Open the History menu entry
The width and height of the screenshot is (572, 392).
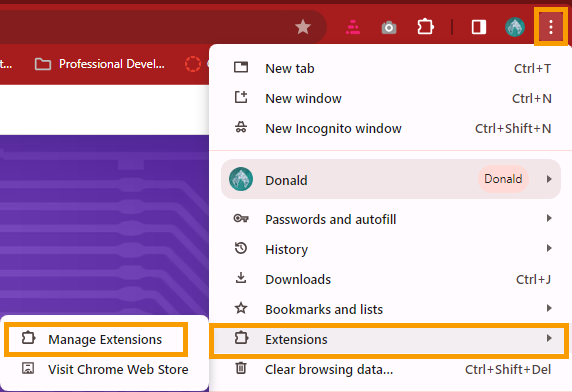(x=392, y=249)
